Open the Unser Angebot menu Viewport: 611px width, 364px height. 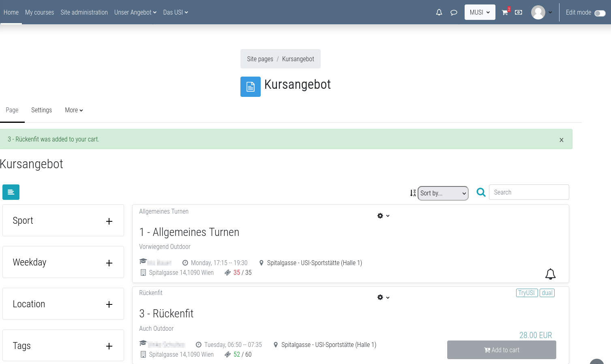coord(135,13)
